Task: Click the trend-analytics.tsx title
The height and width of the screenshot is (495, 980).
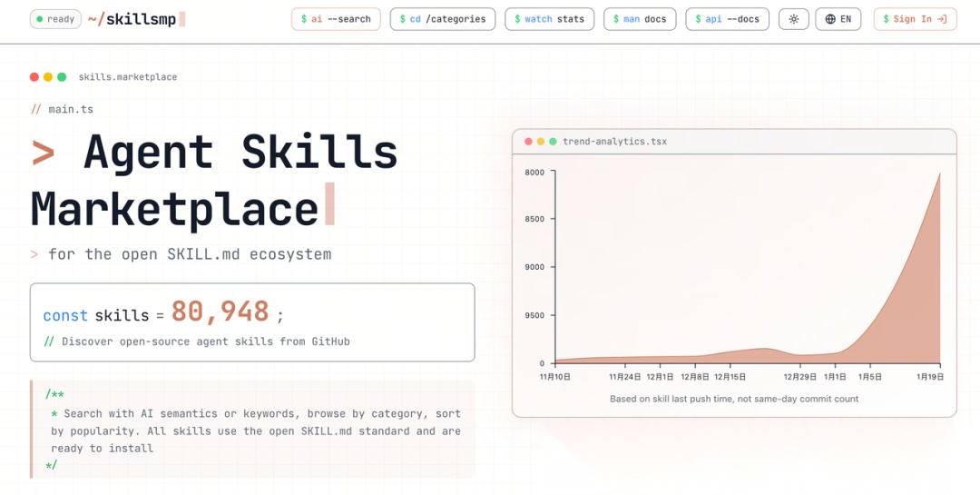Action: tap(614, 142)
